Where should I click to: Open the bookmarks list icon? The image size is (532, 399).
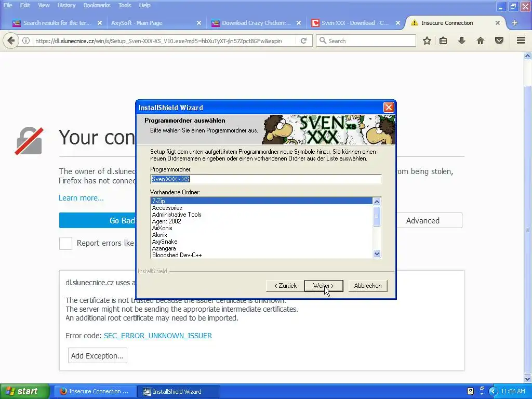pos(443,41)
